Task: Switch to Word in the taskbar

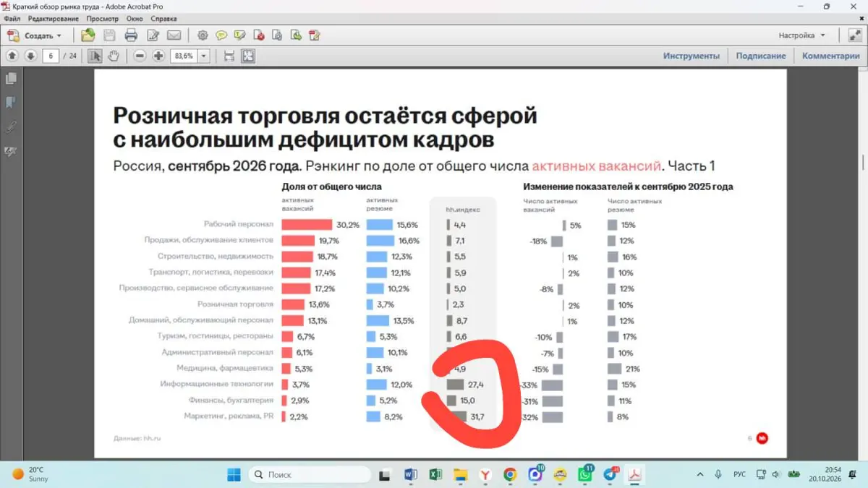Action: pos(411,474)
